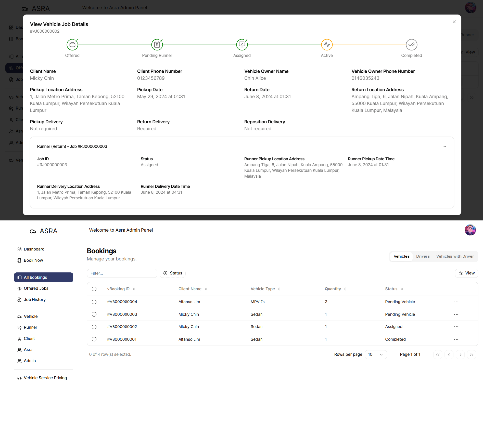Open Offered Jobs in the sidebar
Image resolution: width=483 pixels, height=448 pixels.
pyautogui.click(x=36, y=288)
